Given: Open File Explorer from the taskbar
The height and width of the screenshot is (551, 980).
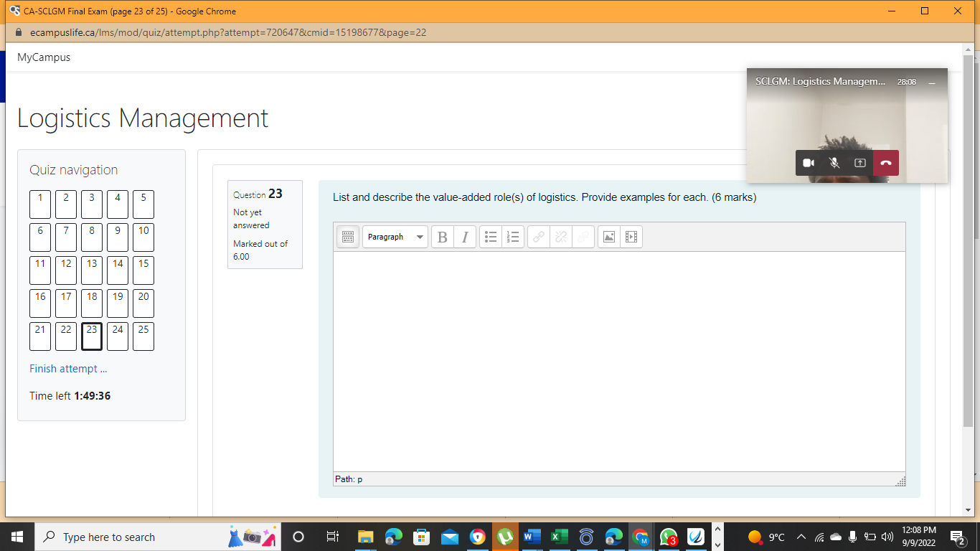Looking at the screenshot, I should coord(366,537).
